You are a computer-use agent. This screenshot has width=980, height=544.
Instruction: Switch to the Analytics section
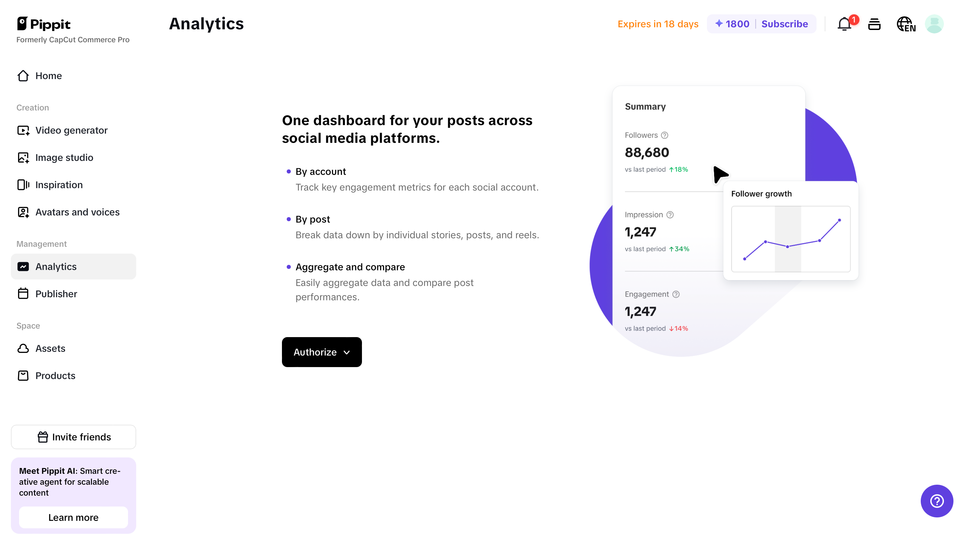click(x=56, y=267)
